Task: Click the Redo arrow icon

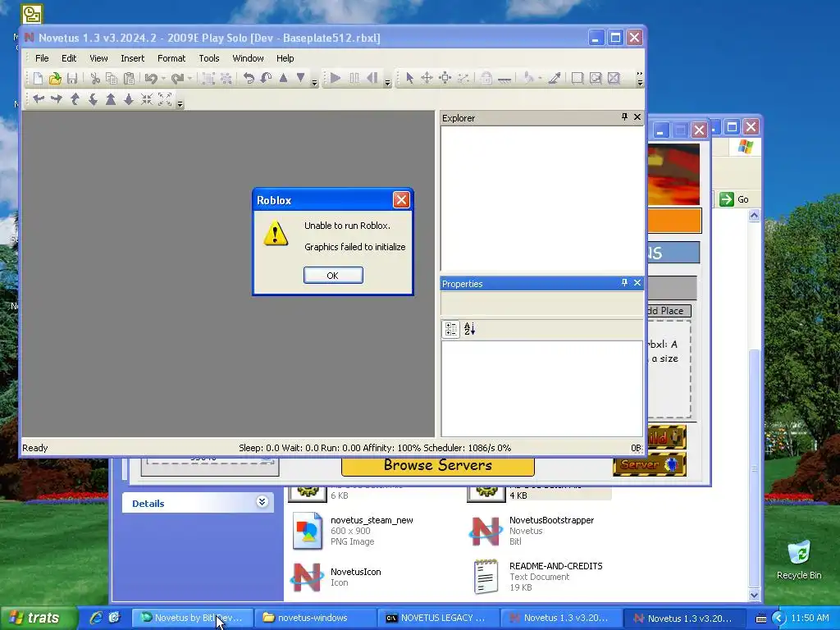Action: 177,78
